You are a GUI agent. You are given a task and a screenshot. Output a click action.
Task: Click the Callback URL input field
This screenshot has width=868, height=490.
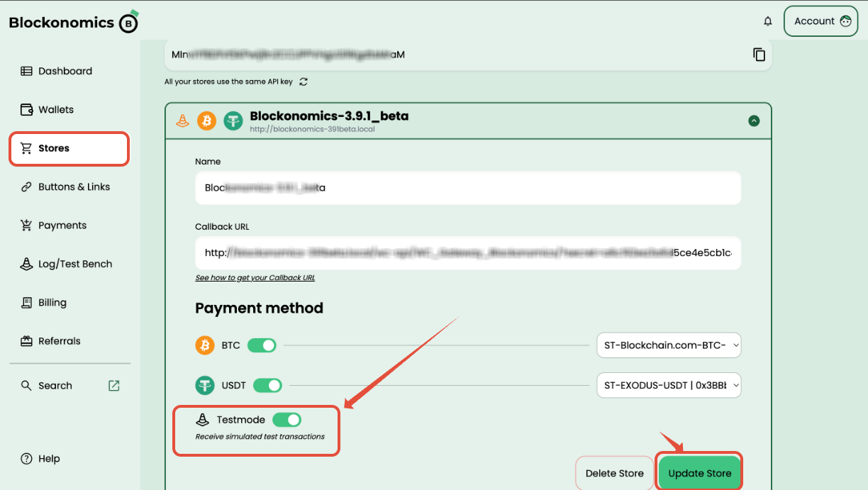pyautogui.click(x=468, y=252)
